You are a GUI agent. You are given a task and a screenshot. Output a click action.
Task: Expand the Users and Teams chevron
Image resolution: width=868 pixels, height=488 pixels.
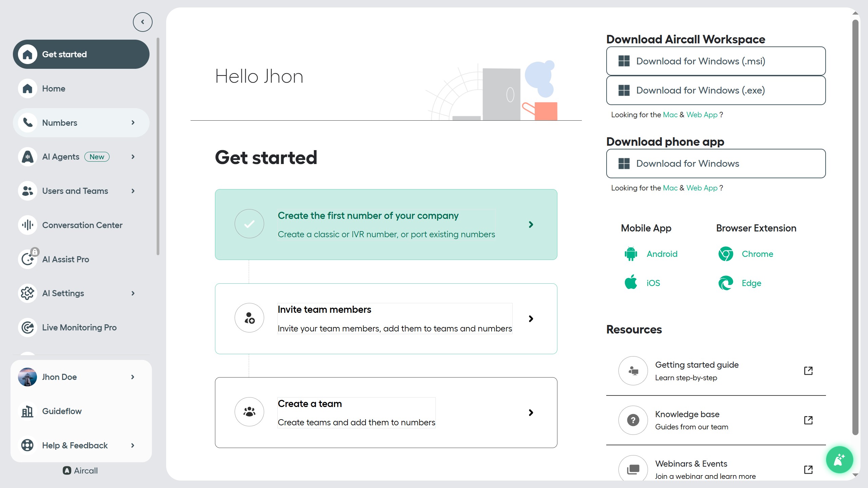point(133,191)
